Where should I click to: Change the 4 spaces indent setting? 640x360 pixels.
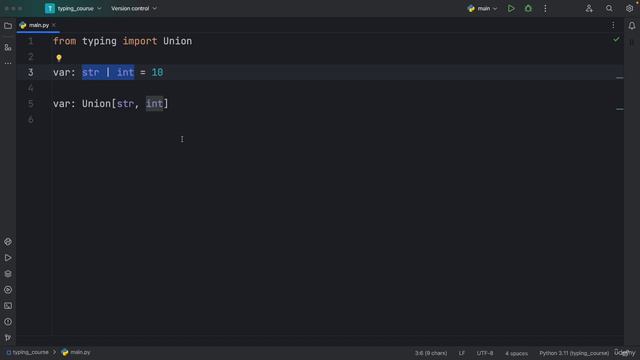coord(516,353)
